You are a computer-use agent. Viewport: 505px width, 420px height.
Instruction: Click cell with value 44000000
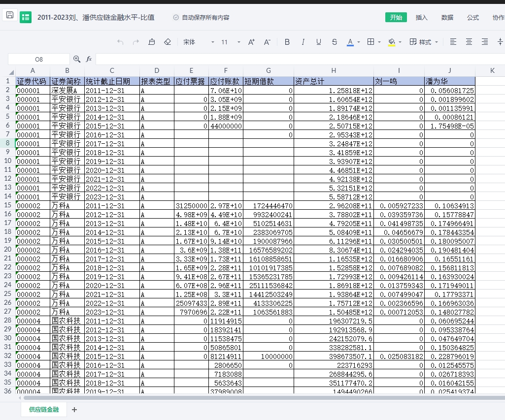[226, 126]
